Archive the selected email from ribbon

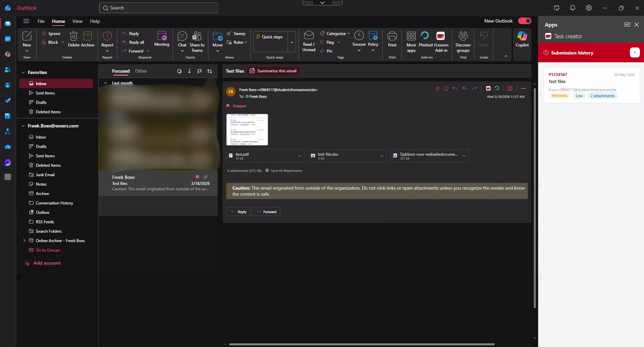[88, 39]
